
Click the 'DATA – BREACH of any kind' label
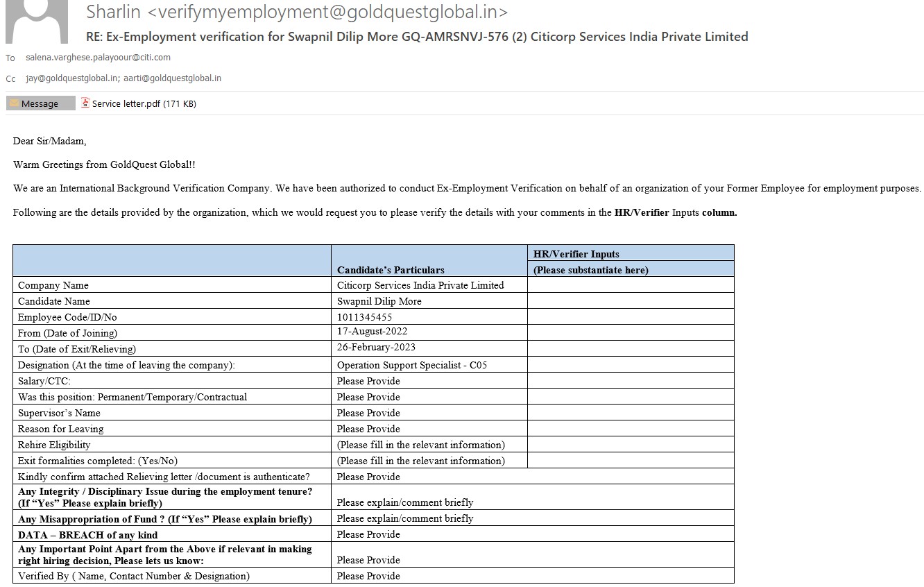[88, 535]
